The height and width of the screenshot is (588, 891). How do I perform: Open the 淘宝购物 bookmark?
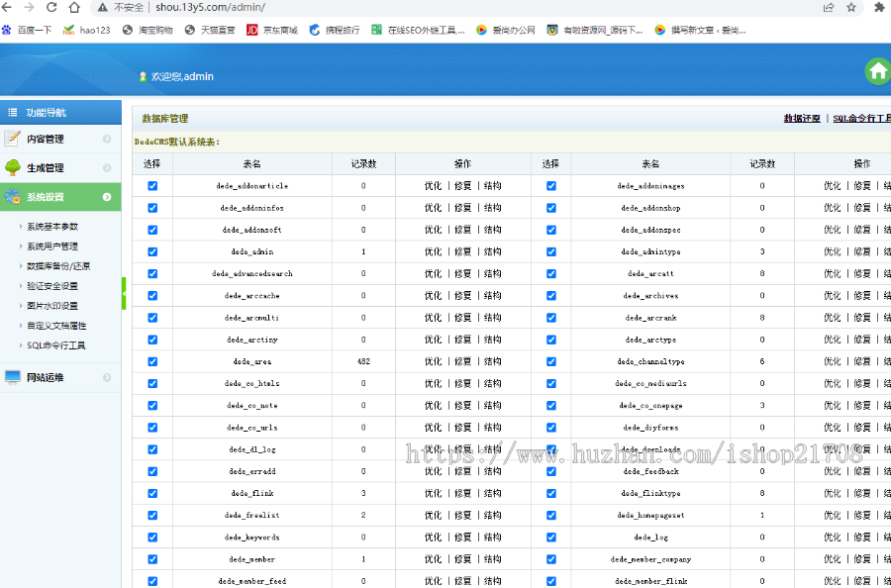[x=148, y=30]
